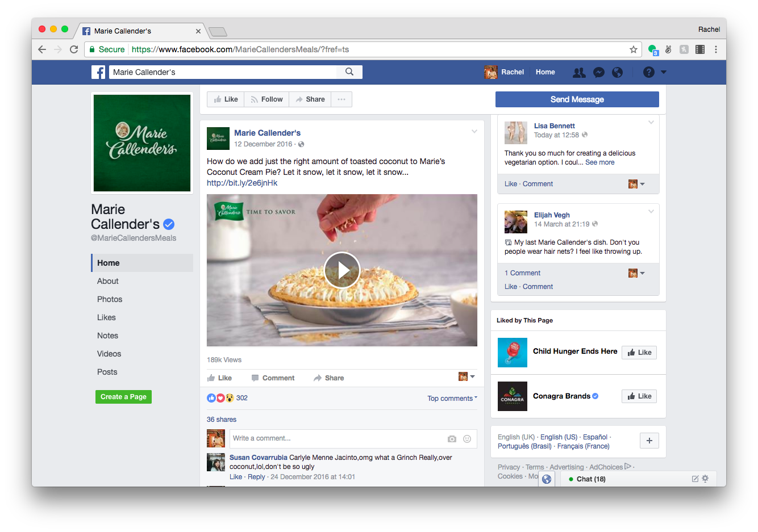Reload the page with refresh icon
758x532 pixels.
click(74, 49)
